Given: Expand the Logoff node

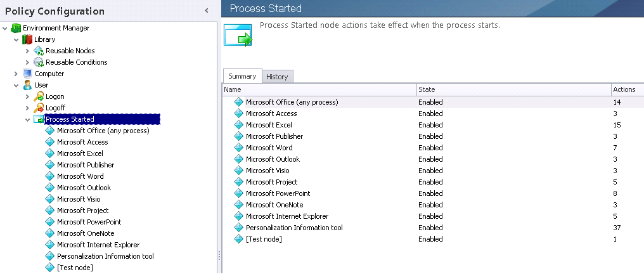Looking at the screenshot, I should pos(27,108).
